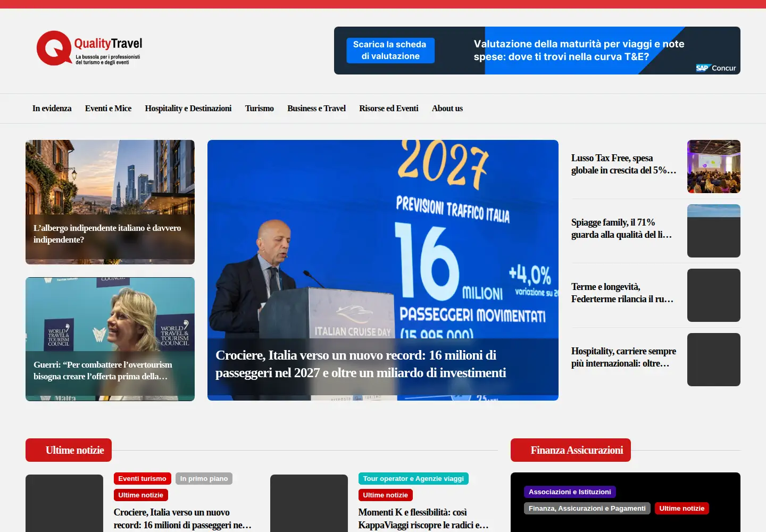Click the 'Finanza Assicurazioni' section heading
The height and width of the screenshot is (532, 766).
click(x=571, y=450)
